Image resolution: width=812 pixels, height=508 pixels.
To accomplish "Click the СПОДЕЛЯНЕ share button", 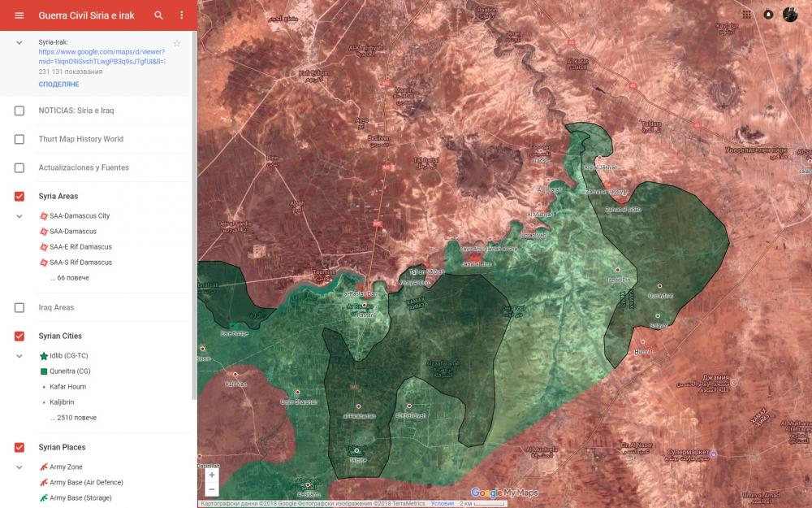I will [58, 85].
